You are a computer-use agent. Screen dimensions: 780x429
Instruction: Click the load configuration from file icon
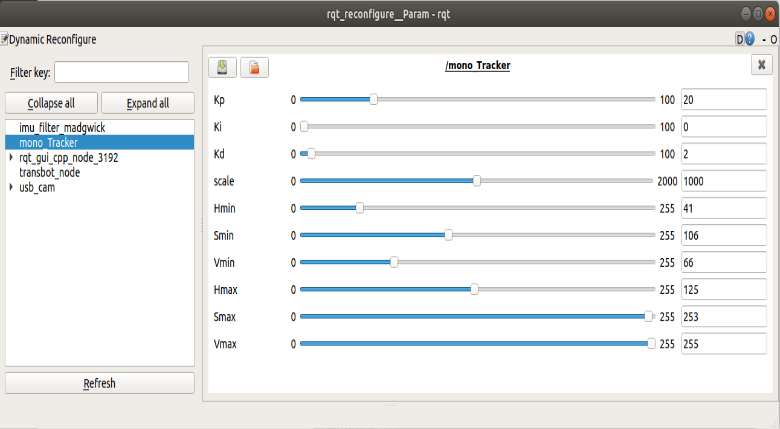click(x=254, y=67)
